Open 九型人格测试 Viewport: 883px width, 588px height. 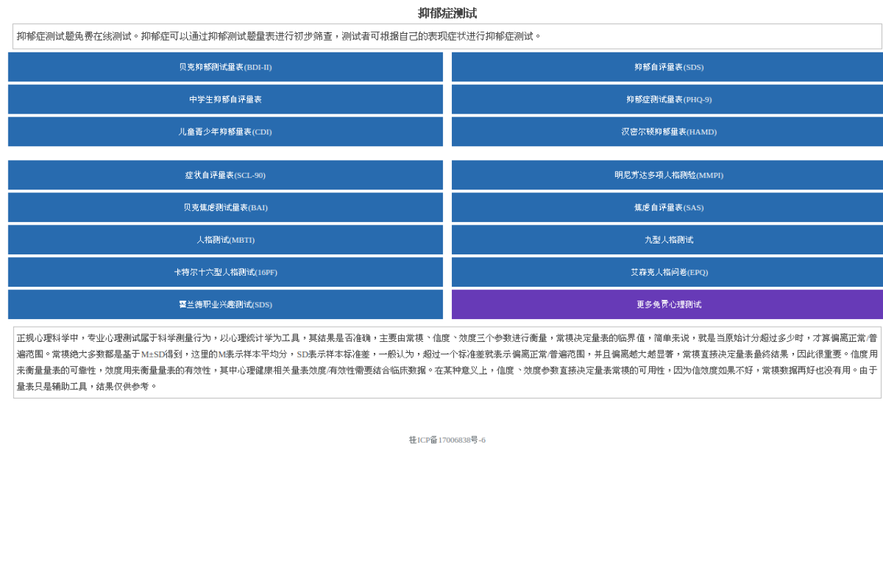click(x=667, y=240)
